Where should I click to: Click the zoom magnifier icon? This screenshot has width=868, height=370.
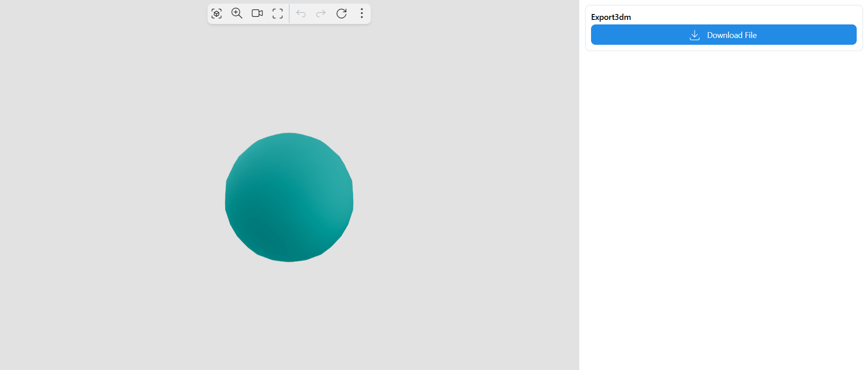[237, 14]
